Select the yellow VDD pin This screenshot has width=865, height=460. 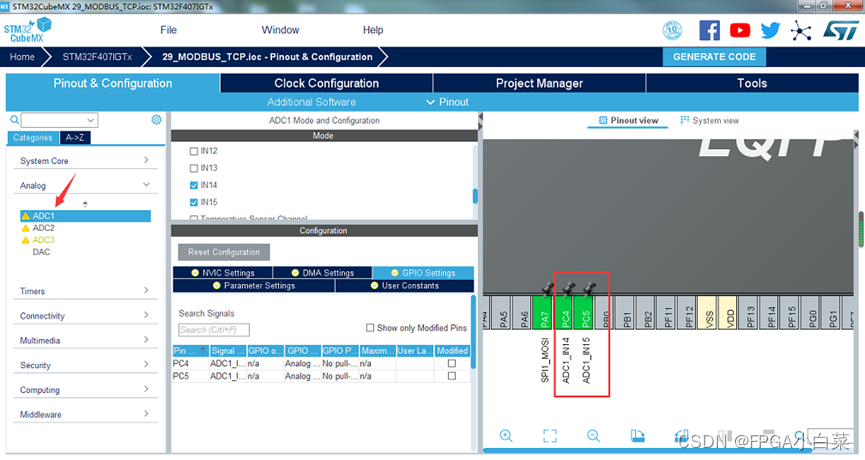click(729, 313)
